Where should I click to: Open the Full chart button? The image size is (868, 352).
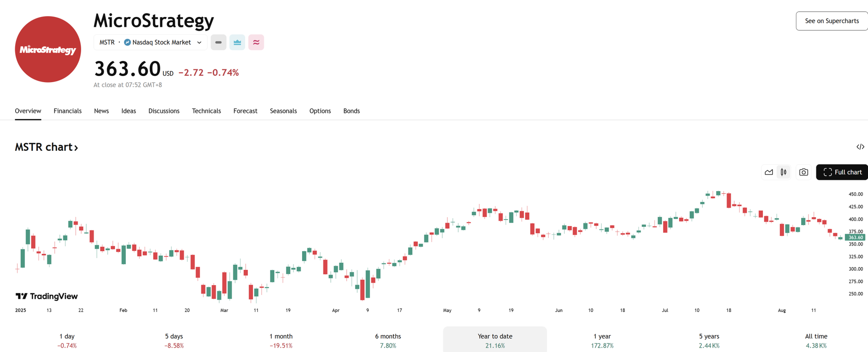pyautogui.click(x=842, y=172)
